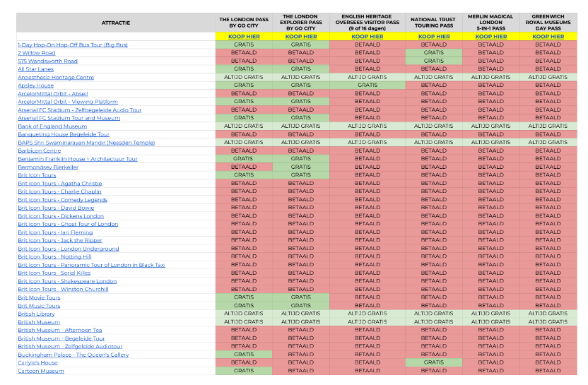
Task: Open the British Library link
Action: (36, 314)
